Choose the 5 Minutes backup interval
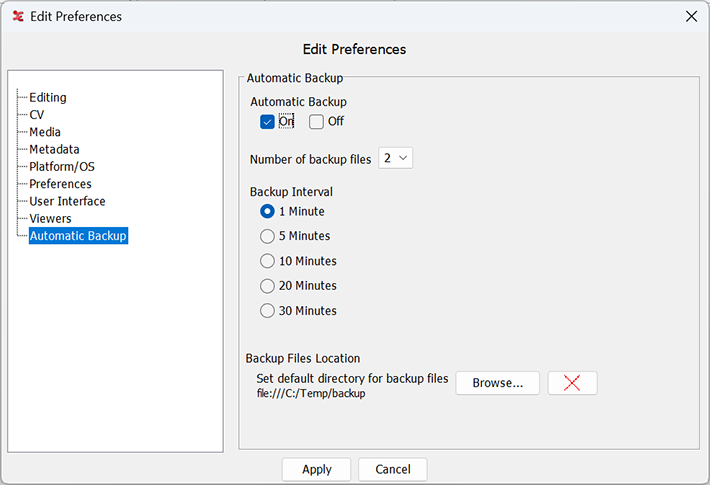710x485 pixels. click(267, 236)
